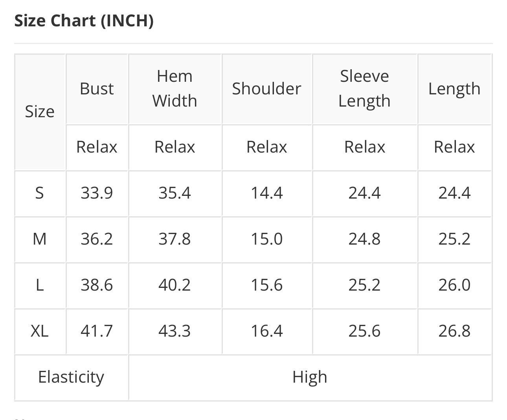This screenshot has height=420, width=507.
Task: Click the 26.8 length value
Action: click(454, 331)
